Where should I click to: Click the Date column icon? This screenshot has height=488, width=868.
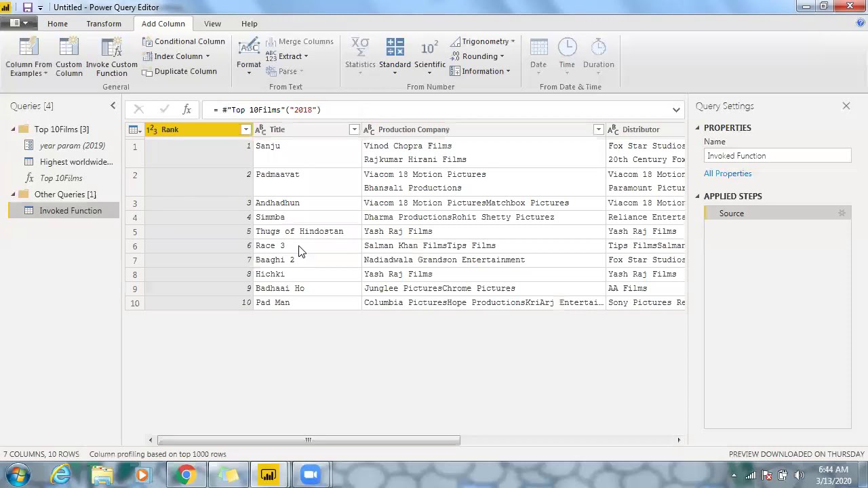point(538,48)
